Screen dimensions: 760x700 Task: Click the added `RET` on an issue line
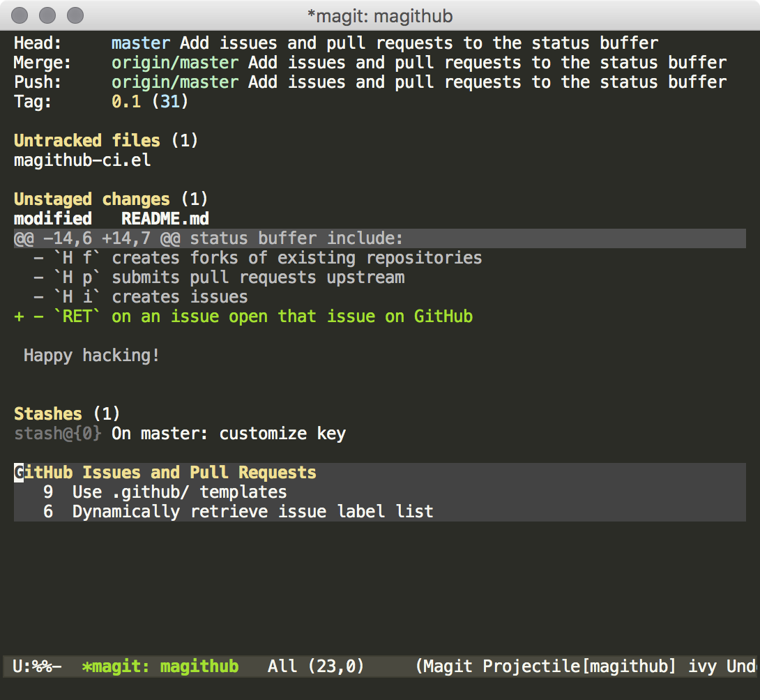[x=243, y=317]
